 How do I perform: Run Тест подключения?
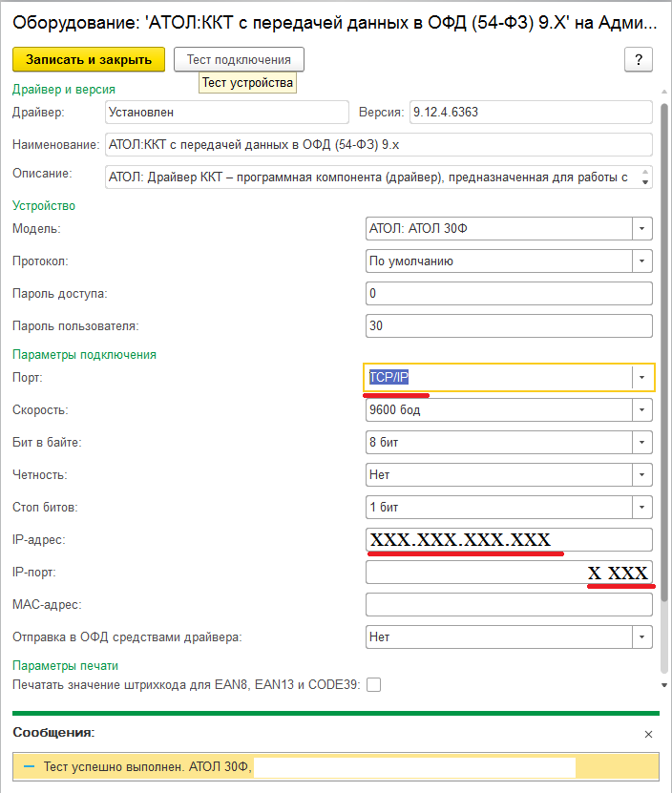[239, 60]
